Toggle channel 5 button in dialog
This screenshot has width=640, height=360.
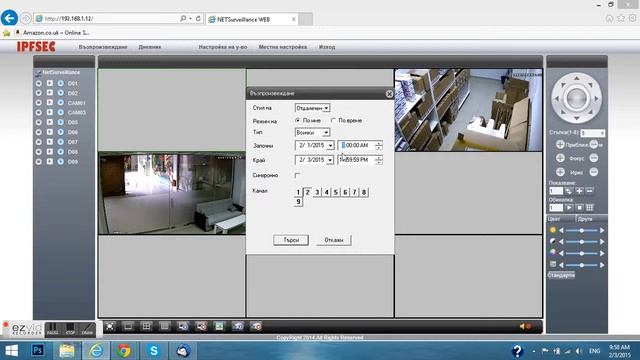click(336, 192)
